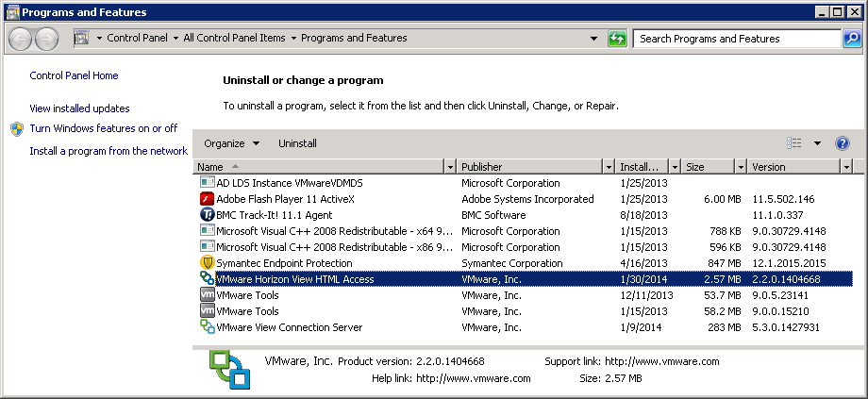868x399 pixels.
Task: Click the refresh button next to address bar
Action: (617, 39)
